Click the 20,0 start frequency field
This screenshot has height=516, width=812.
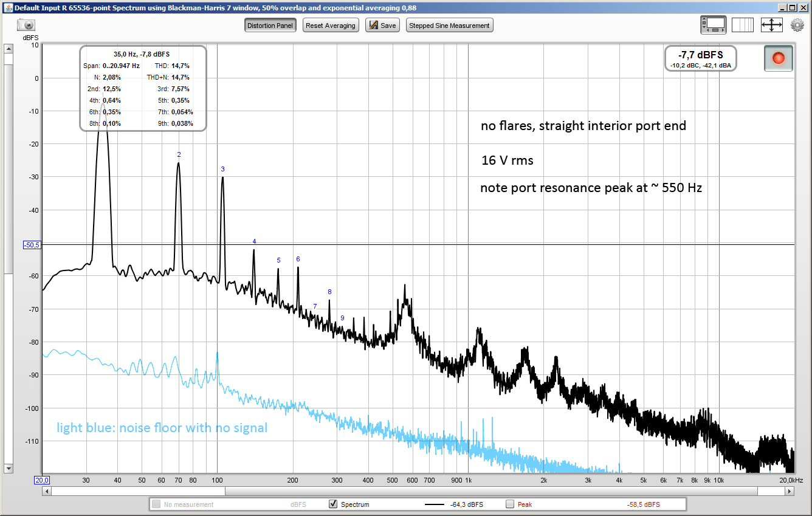coord(41,480)
